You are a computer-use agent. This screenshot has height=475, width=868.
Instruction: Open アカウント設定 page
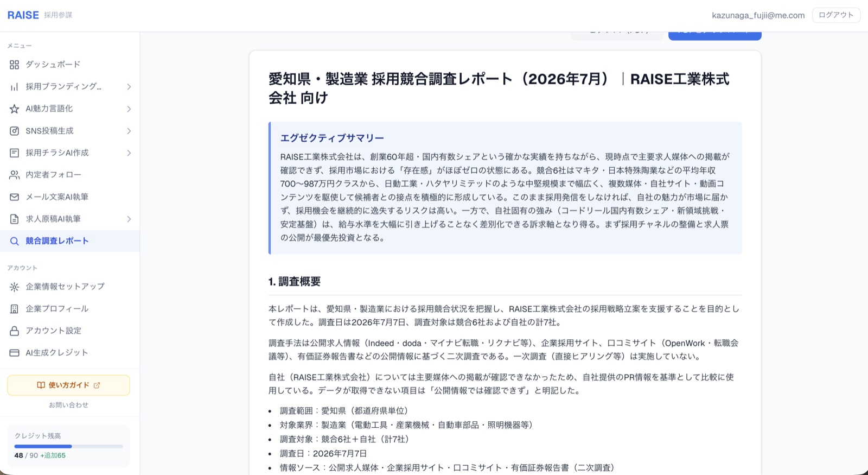click(x=69, y=331)
